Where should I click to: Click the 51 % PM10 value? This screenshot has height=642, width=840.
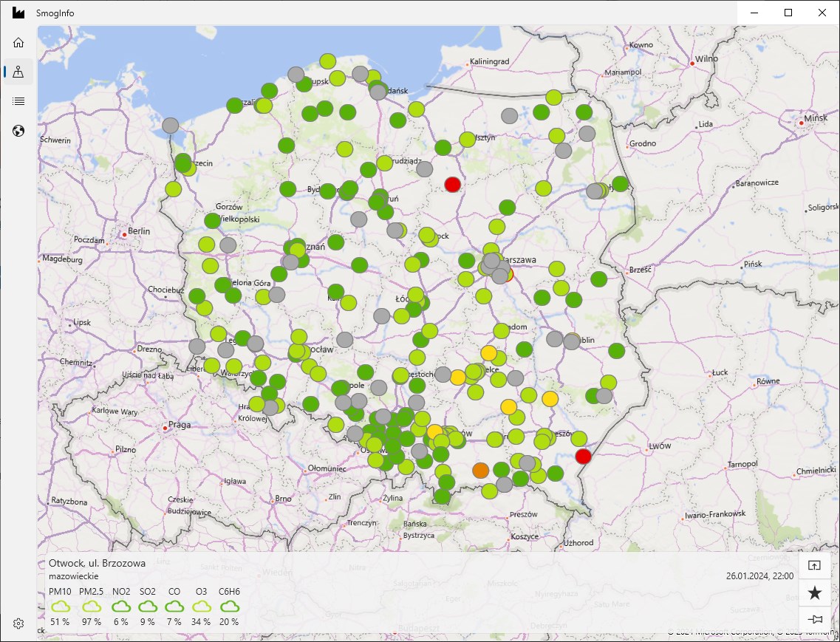(60, 622)
